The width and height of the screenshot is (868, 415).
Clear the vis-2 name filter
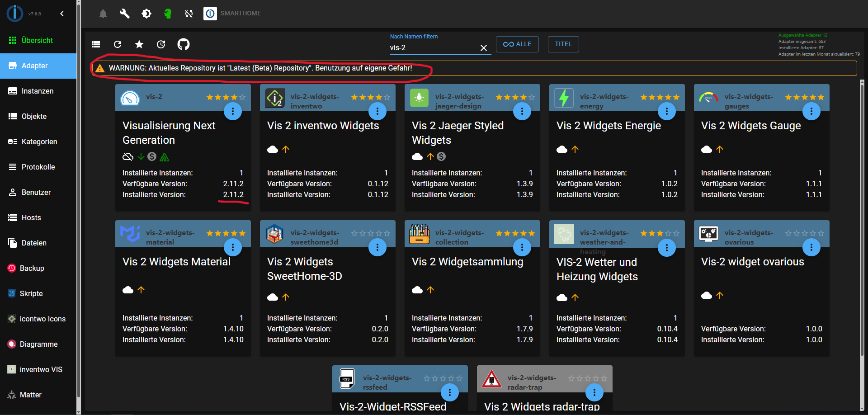483,48
